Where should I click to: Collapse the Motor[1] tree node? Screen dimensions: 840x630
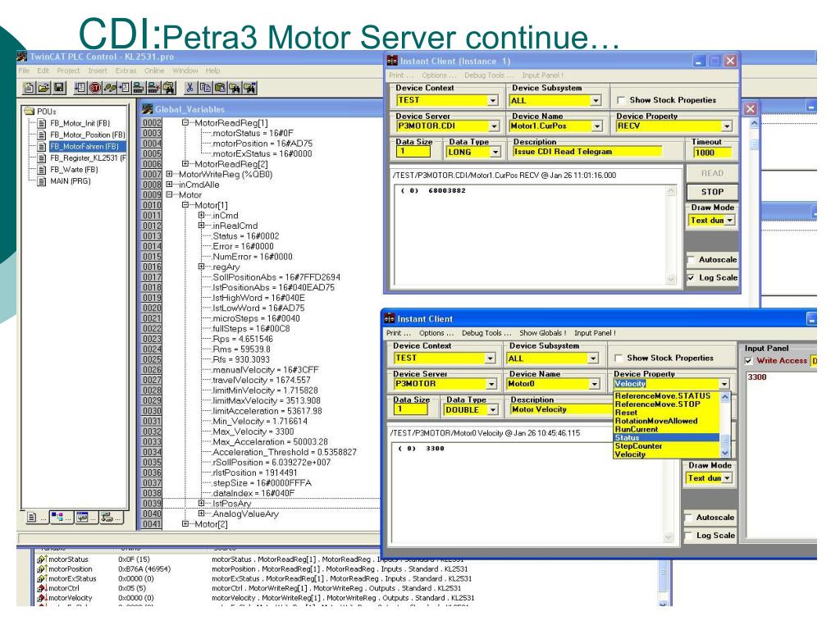click(185, 205)
